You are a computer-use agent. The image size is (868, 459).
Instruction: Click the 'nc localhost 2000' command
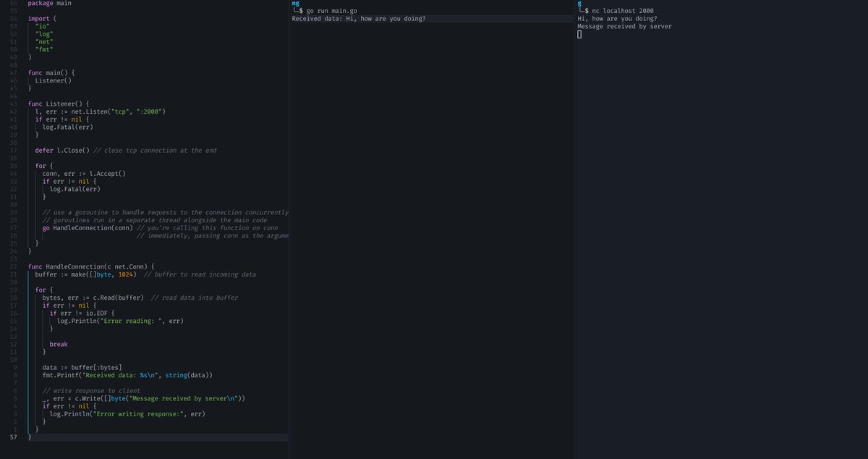pos(623,12)
